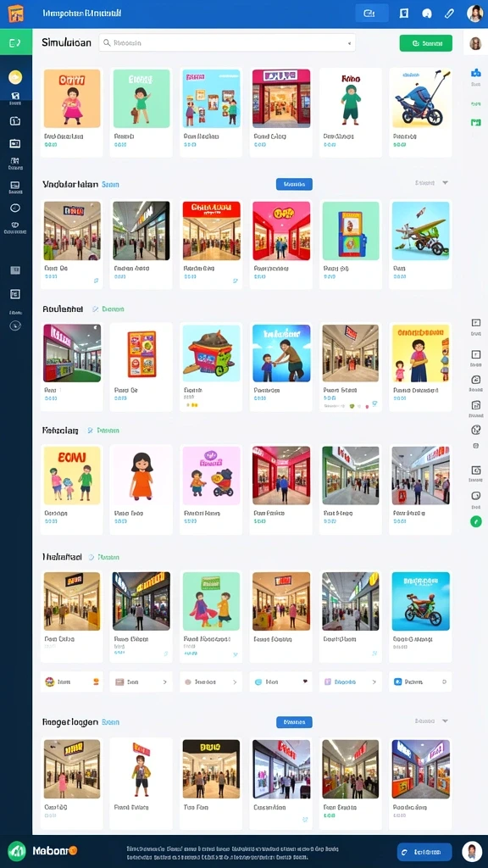Click the globe icon in the right sidebar
Viewport: 488px width, 868px height.
pyautogui.click(x=475, y=430)
